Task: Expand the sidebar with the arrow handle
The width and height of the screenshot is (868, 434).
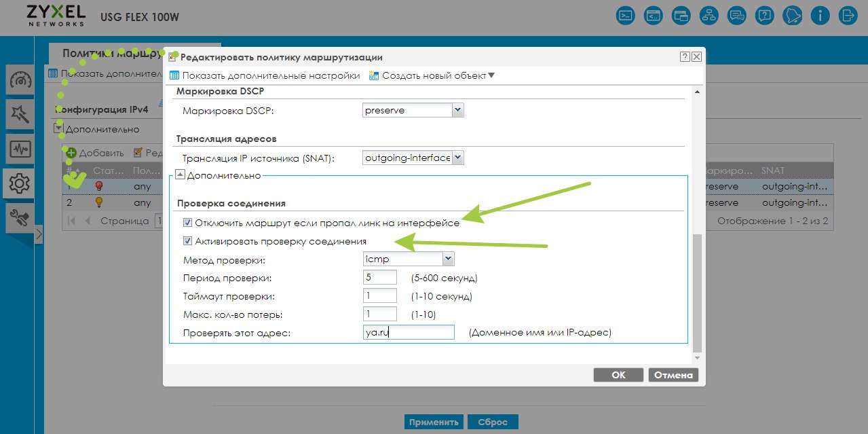Action: point(39,234)
